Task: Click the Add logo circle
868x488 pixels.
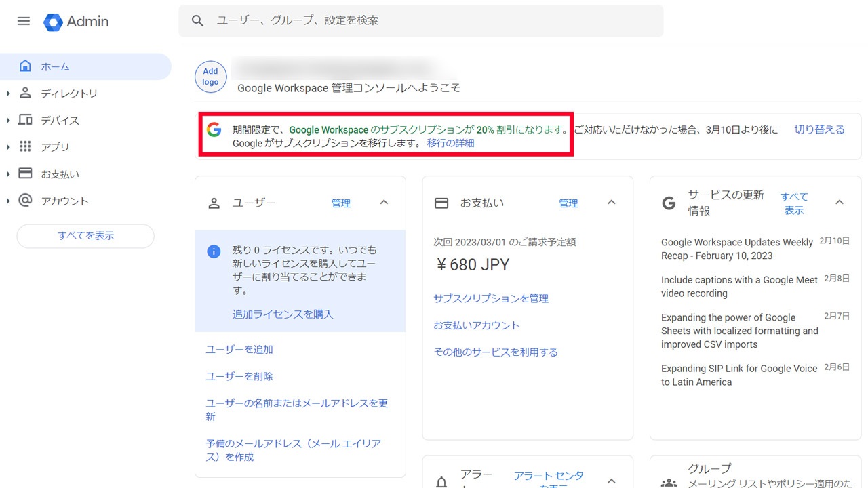Action: click(x=210, y=77)
